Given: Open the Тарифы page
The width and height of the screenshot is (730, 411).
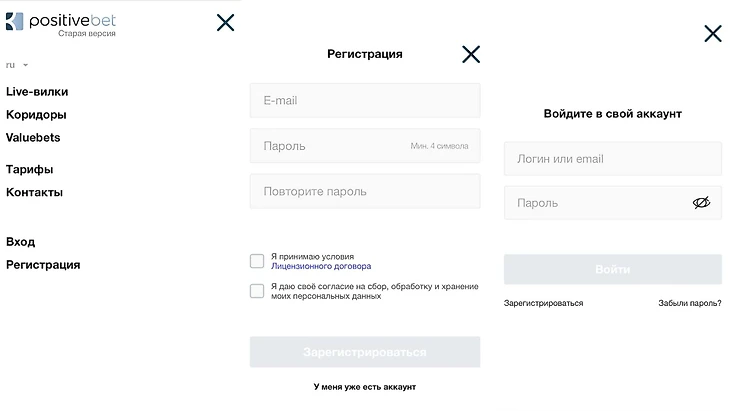Looking at the screenshot, I should [x=30, y=170].
